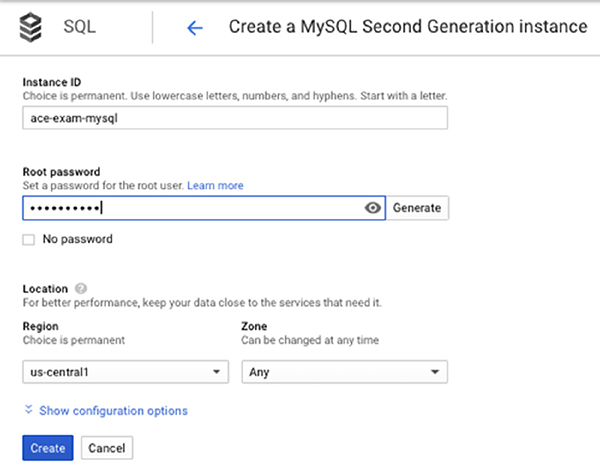The image size is (600, 476).
Task: Click the Location label text
Action: pos(45,289)
